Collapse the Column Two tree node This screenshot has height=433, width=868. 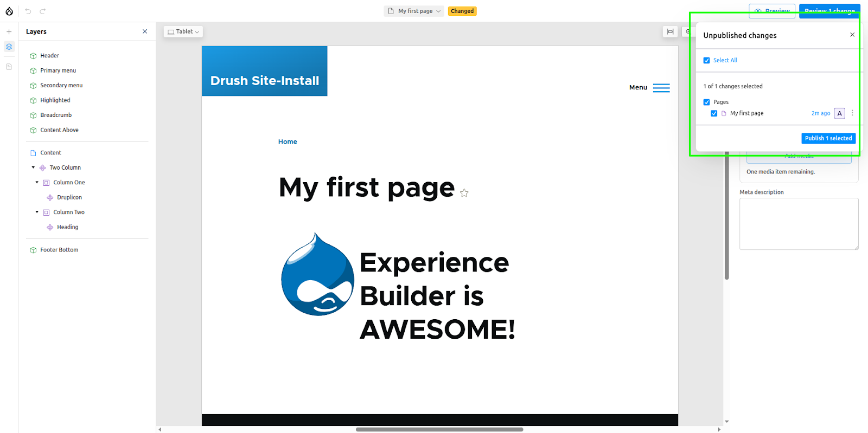tap(37, 212)
